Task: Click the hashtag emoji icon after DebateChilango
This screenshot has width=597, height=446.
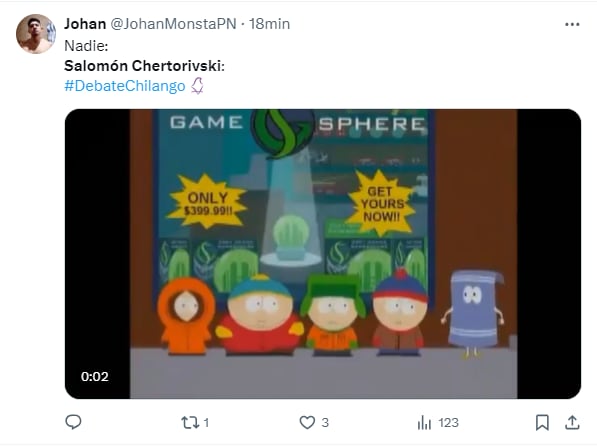Action: tap(197, 86)
